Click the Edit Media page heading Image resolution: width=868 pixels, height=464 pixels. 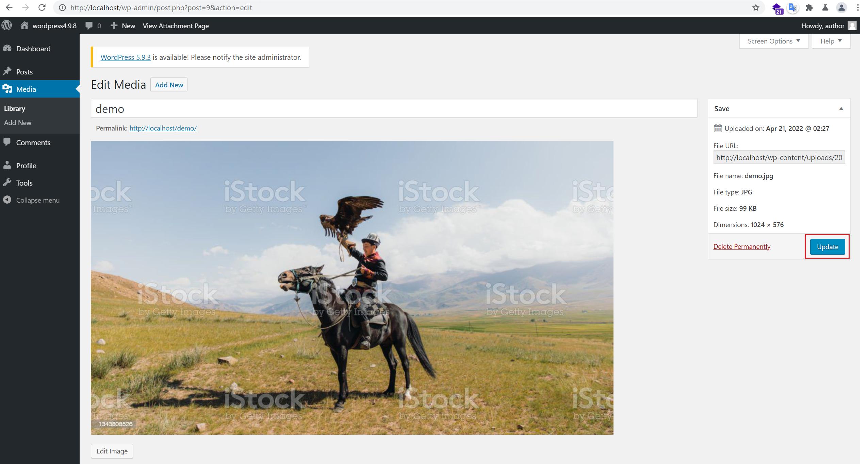[118, 85]
